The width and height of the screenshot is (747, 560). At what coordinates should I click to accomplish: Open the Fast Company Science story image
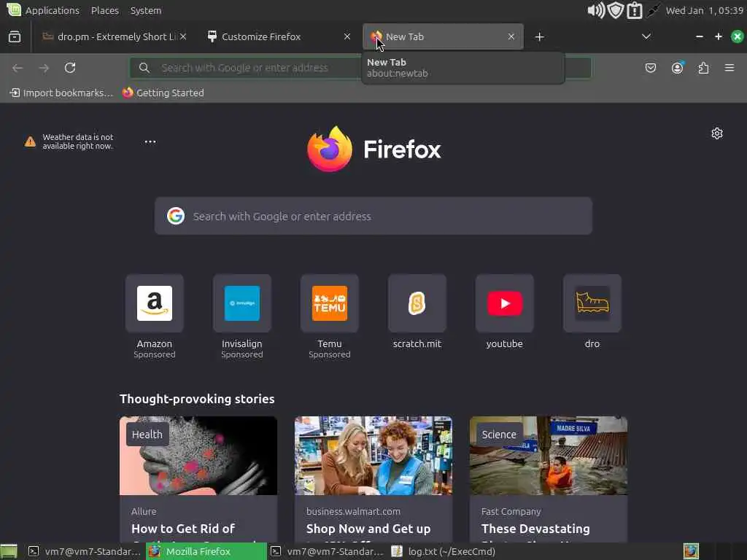549,456
